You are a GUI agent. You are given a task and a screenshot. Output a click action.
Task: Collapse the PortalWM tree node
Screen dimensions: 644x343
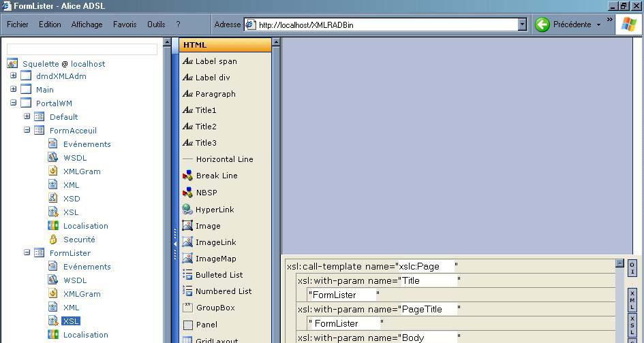point(13,103)
